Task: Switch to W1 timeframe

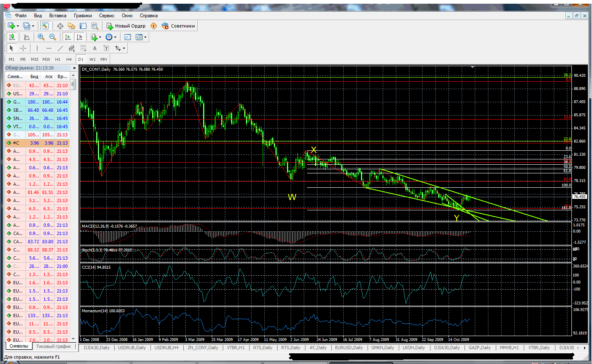Action: pos(92,59)
